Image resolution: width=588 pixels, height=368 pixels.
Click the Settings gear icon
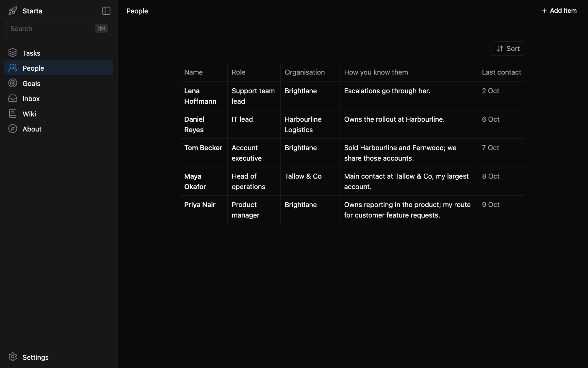(x=13, y=357)
